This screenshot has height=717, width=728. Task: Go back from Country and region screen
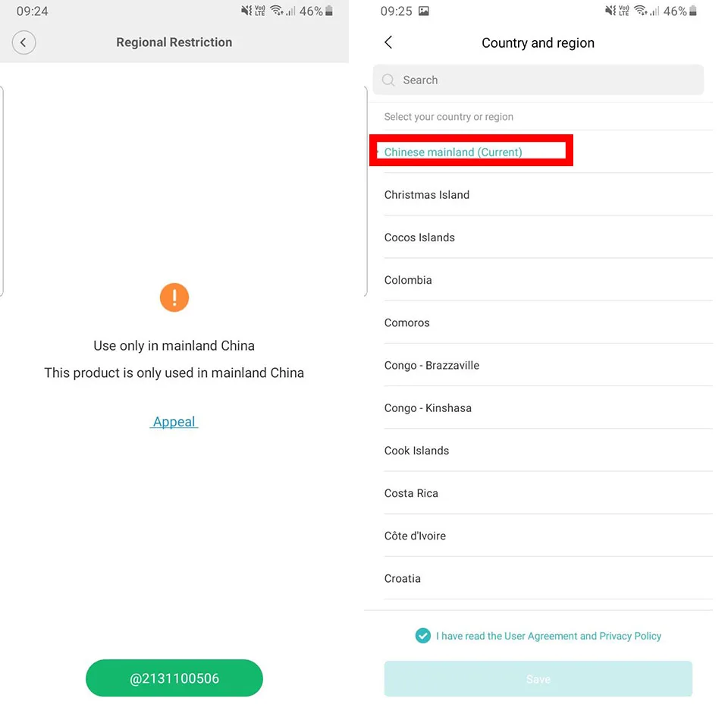click(388, 42)
